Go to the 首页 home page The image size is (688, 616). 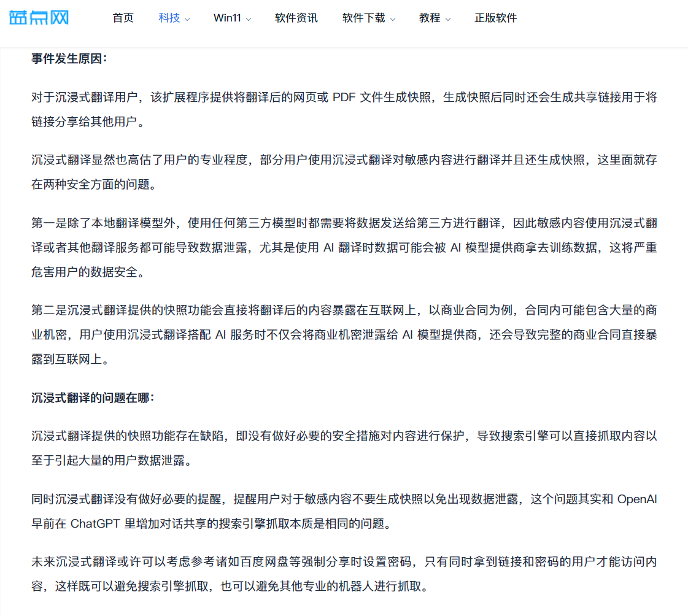coord(123,18)
